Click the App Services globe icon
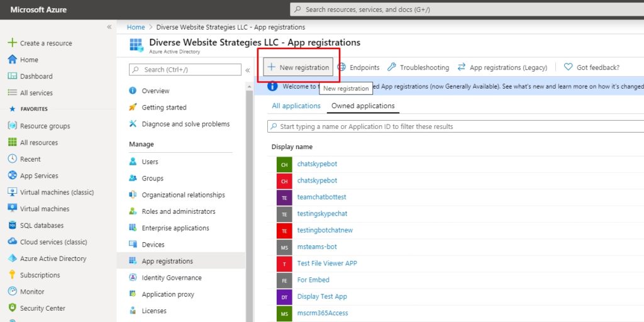Screen dimensions: 644x322 (x=13, y=175)
